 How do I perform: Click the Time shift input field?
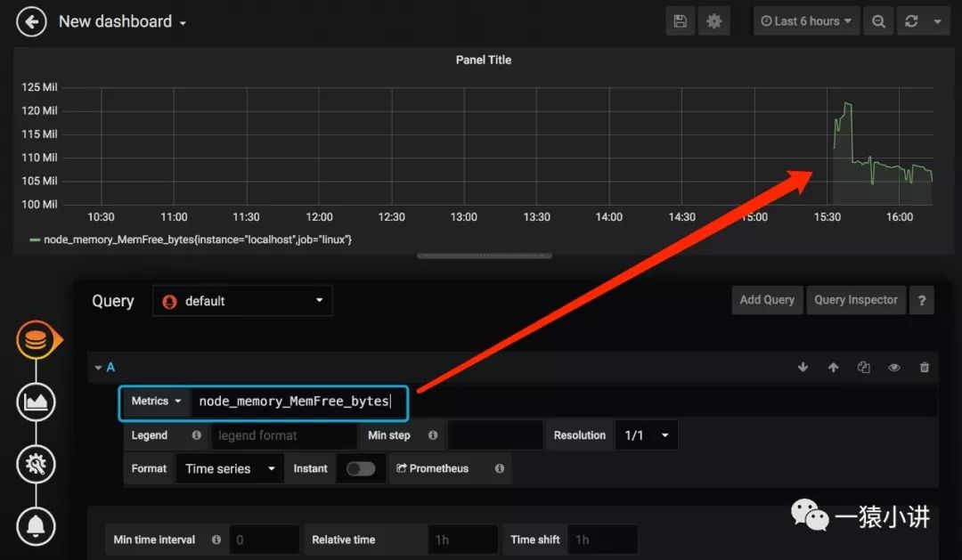click(602, 540)
